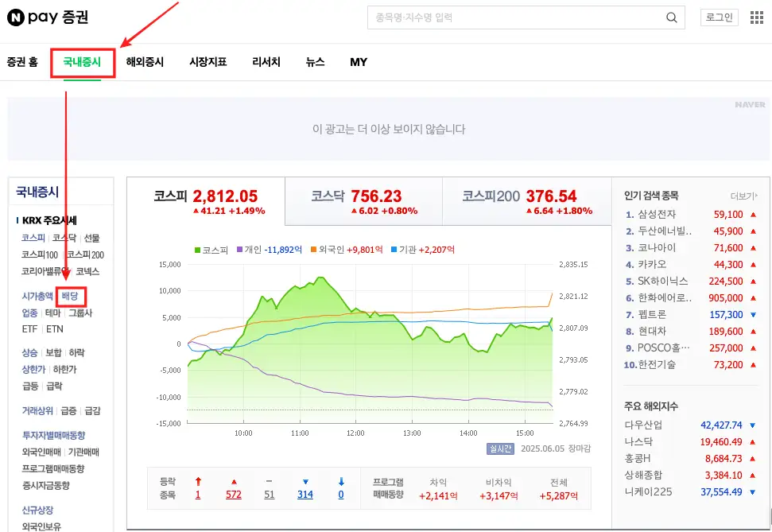Open 투자자별매매동향 sidebar link

[x=53, y=436]
